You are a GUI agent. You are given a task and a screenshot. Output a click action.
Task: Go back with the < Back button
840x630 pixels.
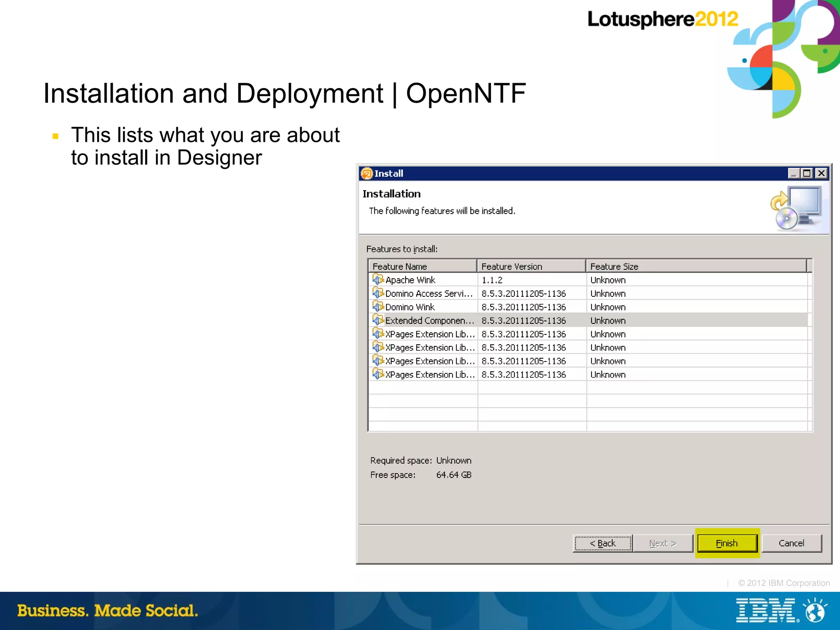[x=603, y=543]
